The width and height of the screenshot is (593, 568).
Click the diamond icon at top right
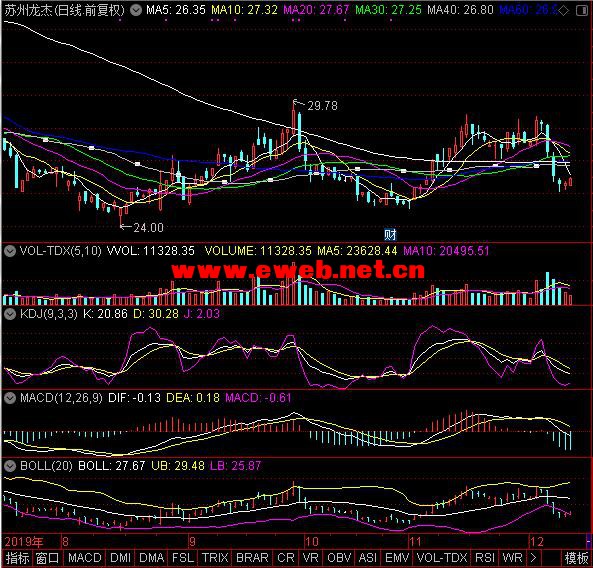pos(564,11)
